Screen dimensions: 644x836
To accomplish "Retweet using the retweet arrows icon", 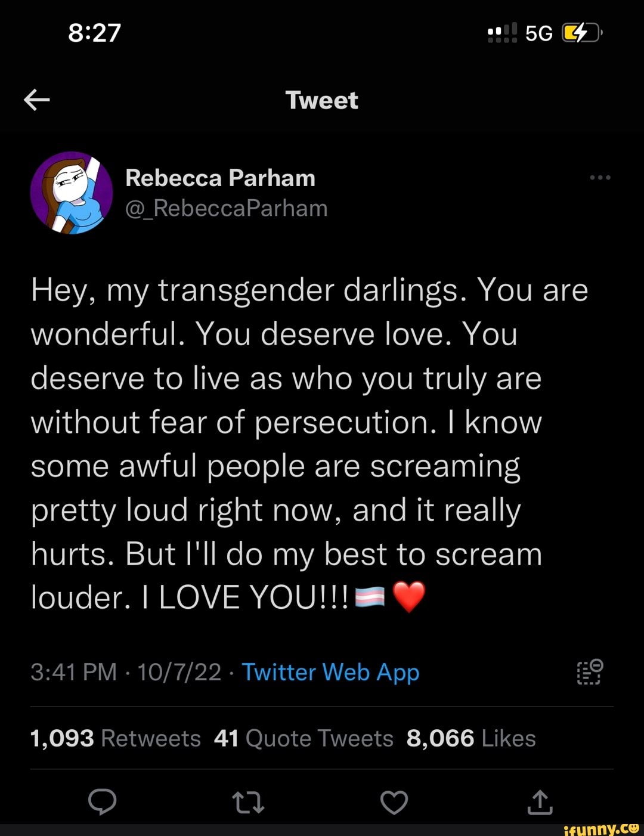I will 248,803.
